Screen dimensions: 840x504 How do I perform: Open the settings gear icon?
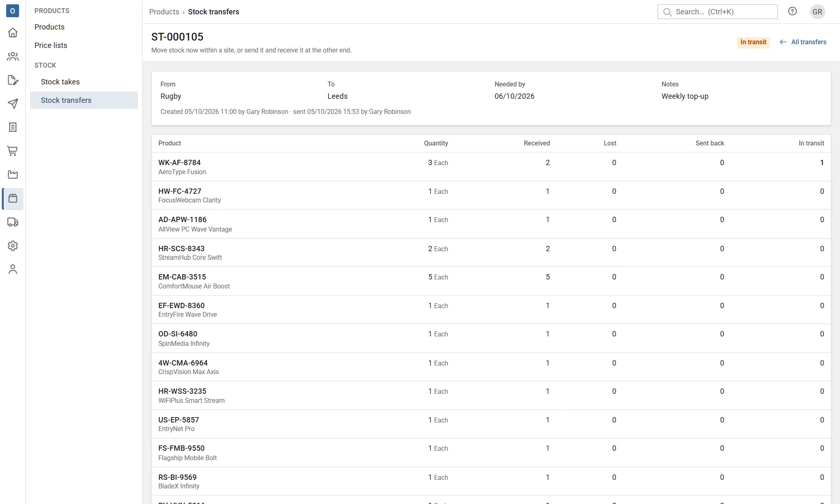[13, 246]
